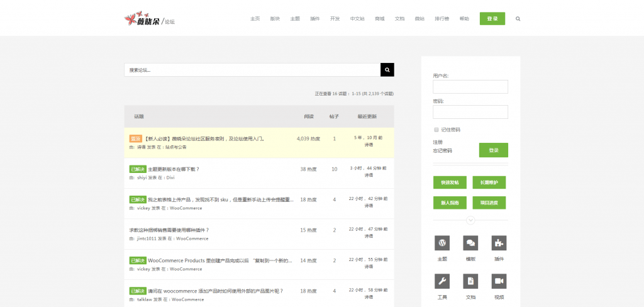Click the green 登录 button in the login form
Viewport: 644px width, 307px height.
pyautogui.click(x=493, y=150)
